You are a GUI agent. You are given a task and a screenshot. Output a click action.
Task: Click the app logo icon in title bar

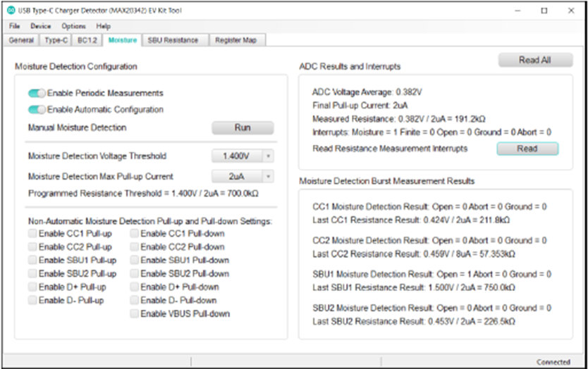pos(11,11)
